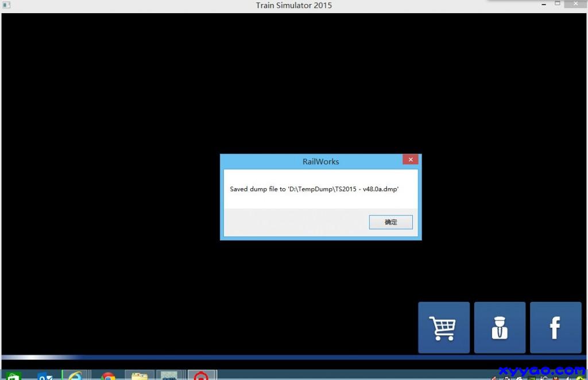Click the Train Simulator 2015 window icon
Screen dimensions: 588x380
tap(6, 5)
